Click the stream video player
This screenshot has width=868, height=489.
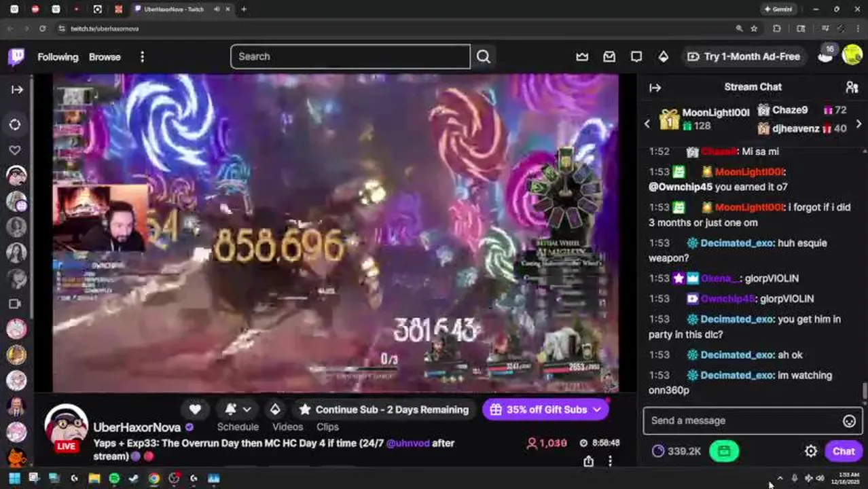pyautogui.click(x=336, y=233)
